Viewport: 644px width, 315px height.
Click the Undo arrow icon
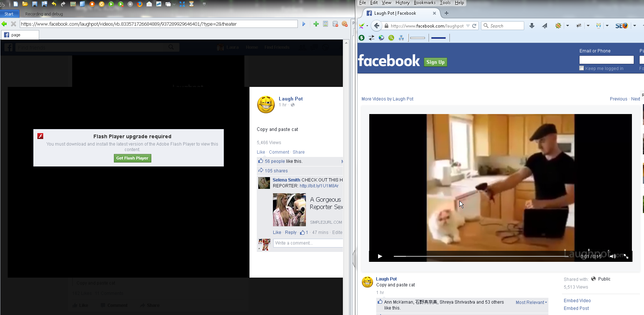click(x=54, y=4)
